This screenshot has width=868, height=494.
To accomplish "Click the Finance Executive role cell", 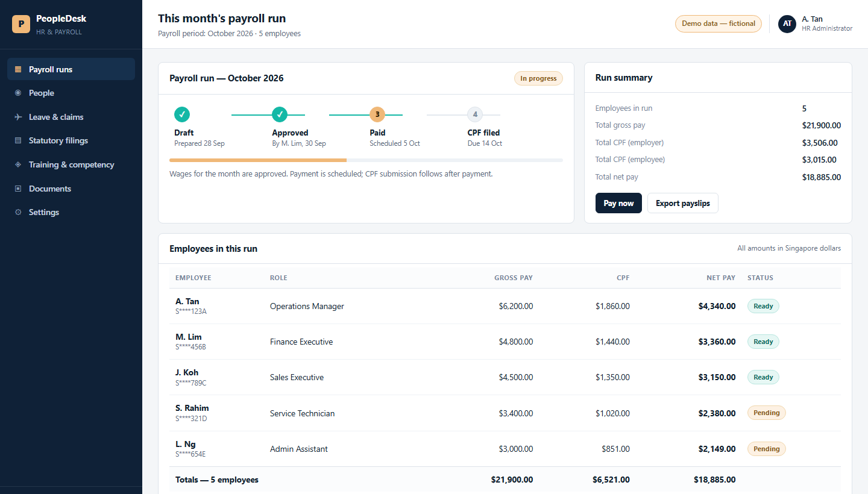I will click(x=301, y=342).
